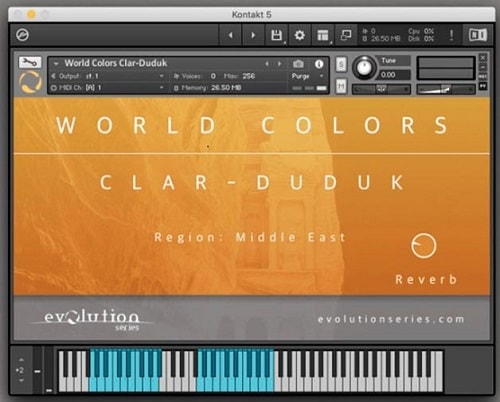500x402 pixels.
Task: Show instrument info with the 'i' icon
Action: pyautogui.click(x=319, y=64)
